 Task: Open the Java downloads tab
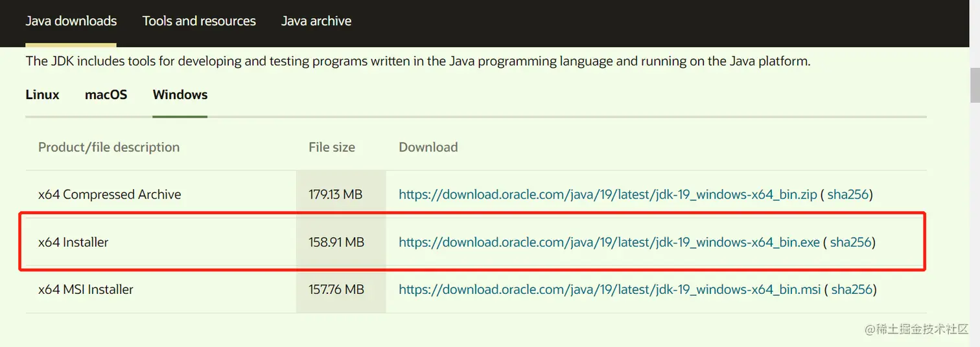(x=71, y=21)
